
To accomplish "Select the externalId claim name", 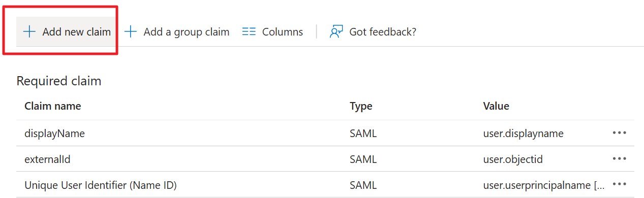I will (47, 159).
